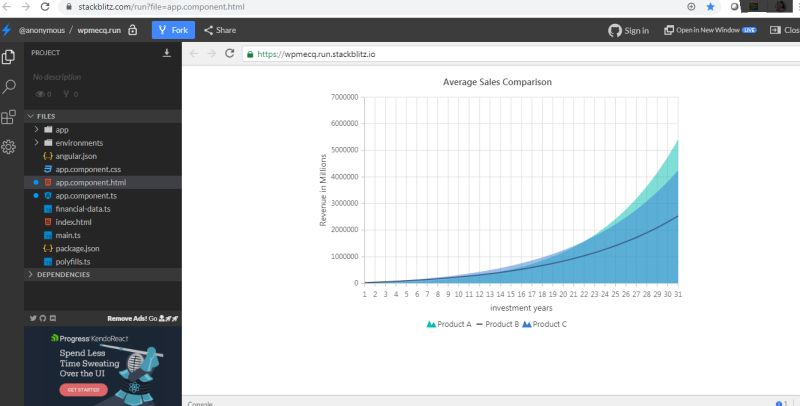Reload the preview pane
This screenshot has width=800, height=406.
point(230,54)
